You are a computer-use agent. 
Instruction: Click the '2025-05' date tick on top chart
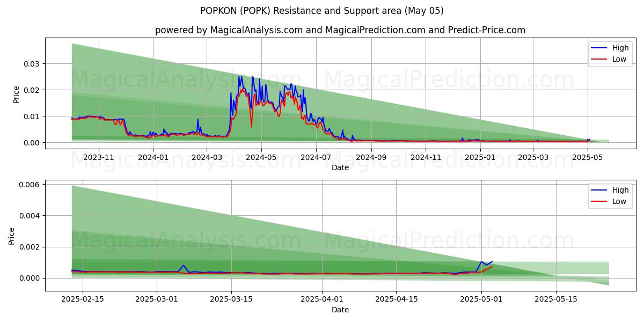(588, 157)
